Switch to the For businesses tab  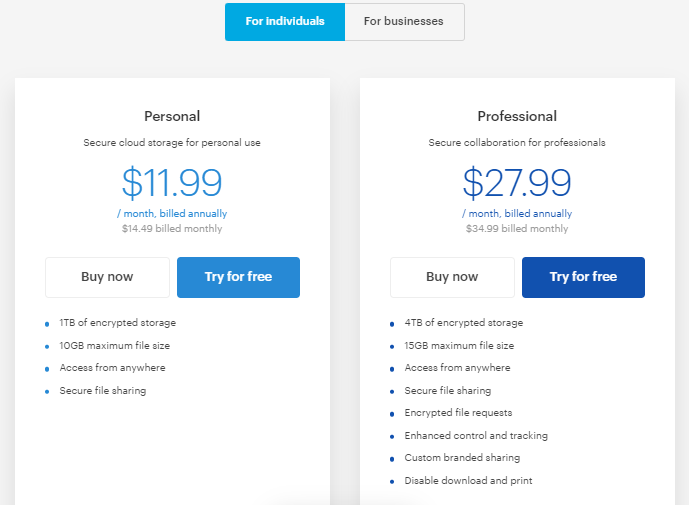click(404, 22)
